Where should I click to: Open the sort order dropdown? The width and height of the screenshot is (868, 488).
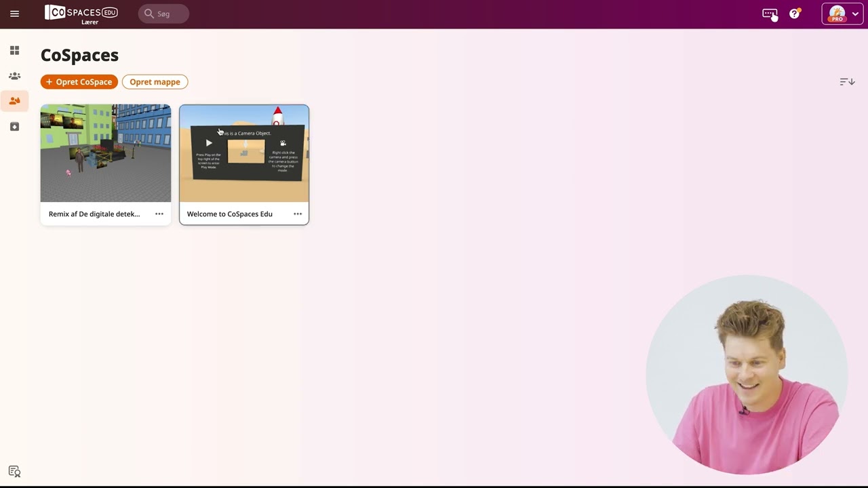point(847,82)
